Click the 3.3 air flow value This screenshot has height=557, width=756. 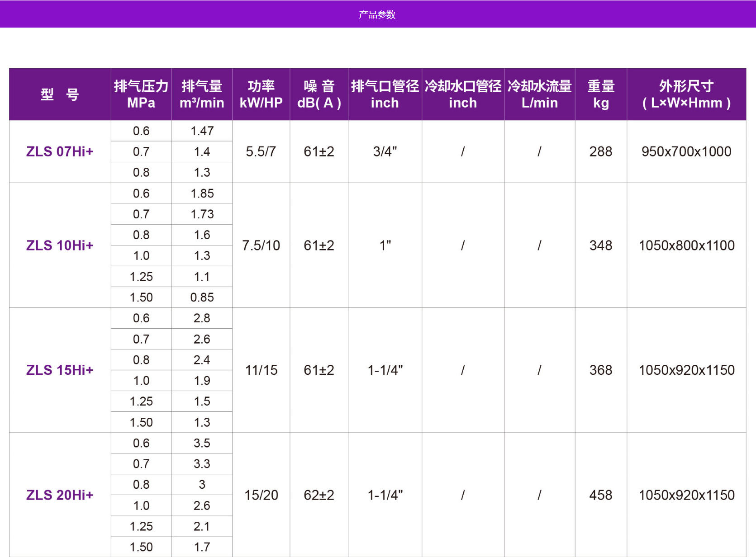point(202,464)
